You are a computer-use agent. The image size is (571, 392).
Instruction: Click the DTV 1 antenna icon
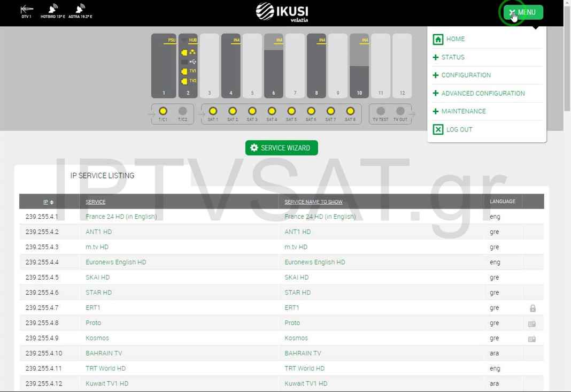coord(26,9)
